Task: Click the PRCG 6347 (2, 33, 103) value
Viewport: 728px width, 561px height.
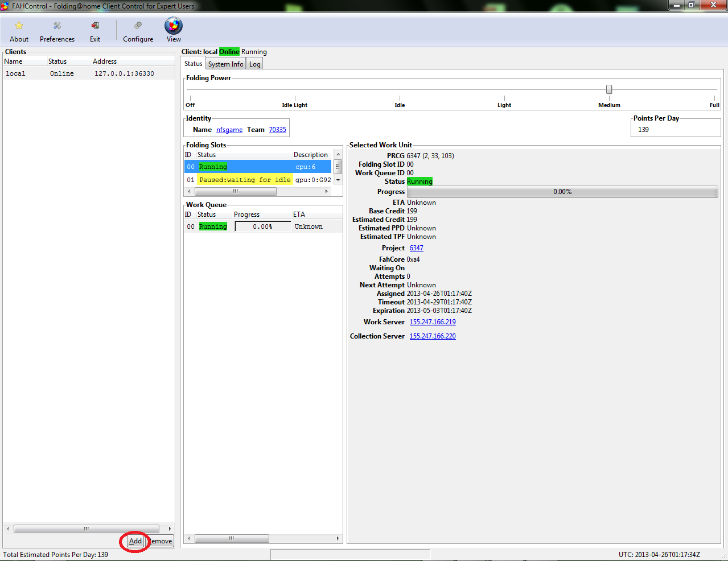Action: [430, 156]
